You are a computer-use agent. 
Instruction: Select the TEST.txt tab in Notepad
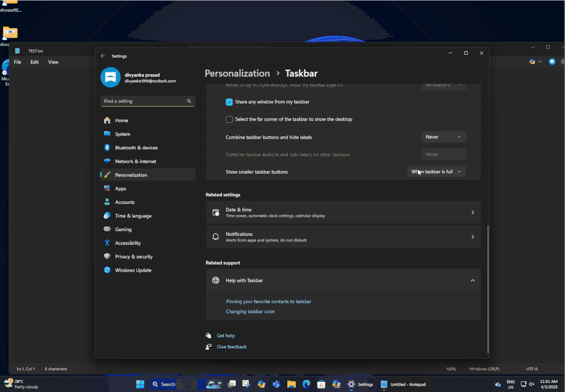tap(36, 51)
